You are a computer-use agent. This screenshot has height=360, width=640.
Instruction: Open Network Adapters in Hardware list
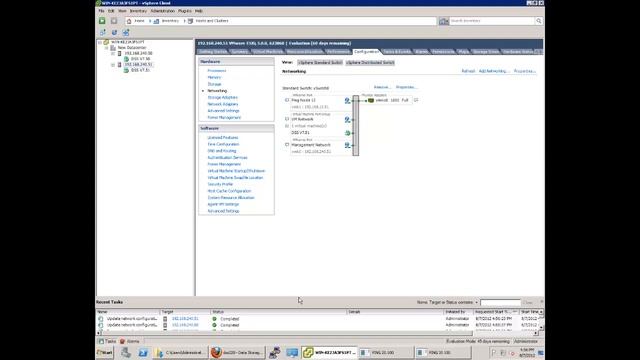[x=223, y=104]
